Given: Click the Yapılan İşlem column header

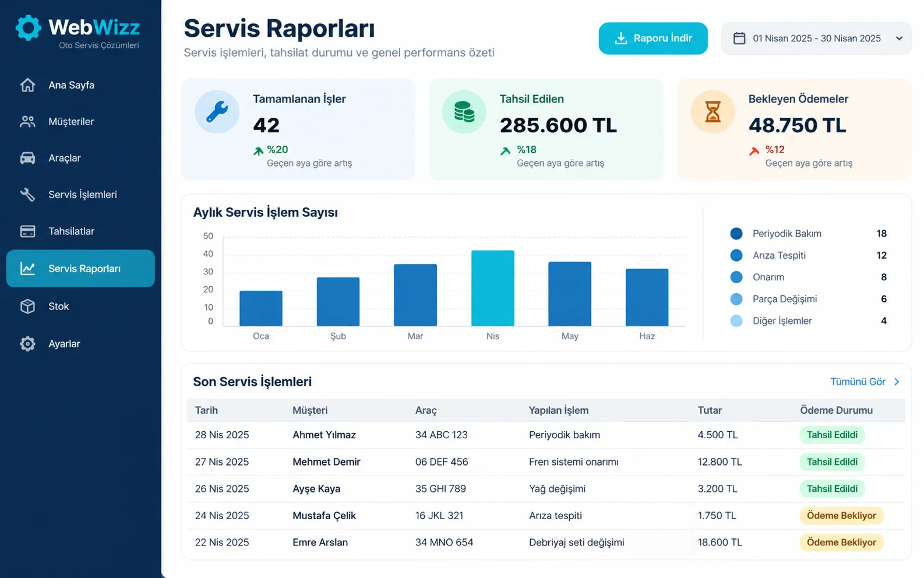Looking at the screenshot, I should [x=559, y=410].
